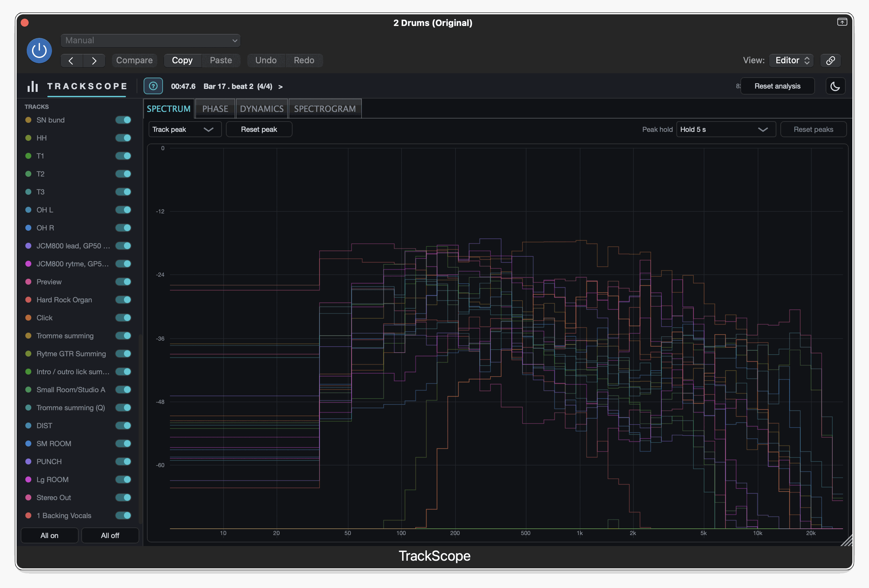
Task: Toggle the 1 Backing Vocals track
Action: coord(123,515)
